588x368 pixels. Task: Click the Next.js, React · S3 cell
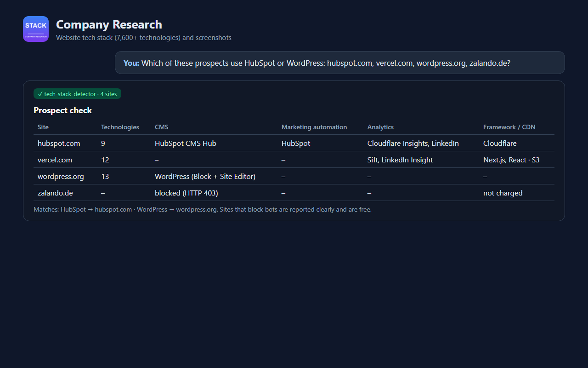pyautogui.click(x=511, y=160)
